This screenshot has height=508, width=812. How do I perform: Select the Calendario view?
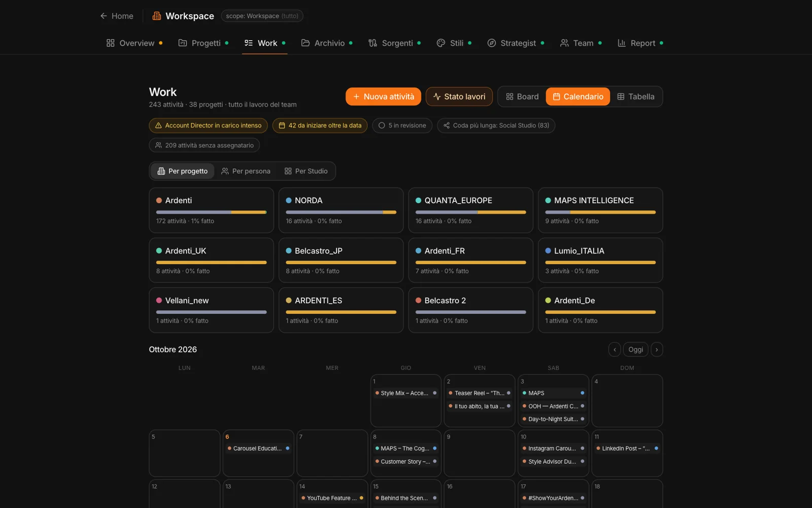pos(578,97)
